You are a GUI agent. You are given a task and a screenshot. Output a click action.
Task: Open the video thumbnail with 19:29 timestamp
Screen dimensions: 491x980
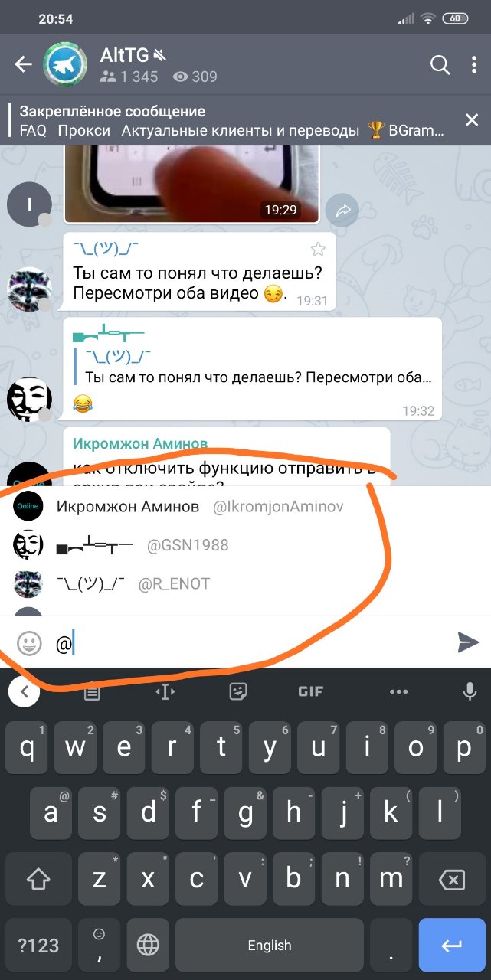191,185
